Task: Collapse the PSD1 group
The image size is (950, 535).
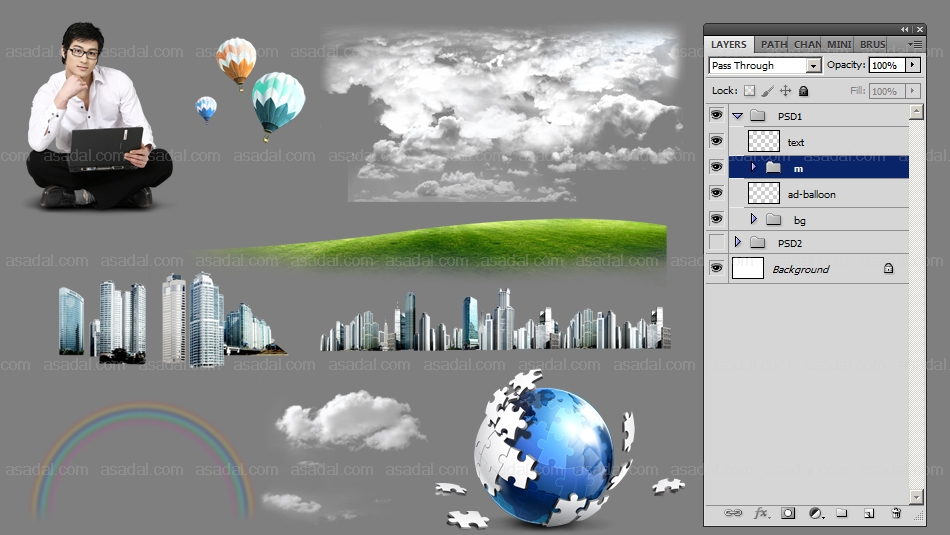Action: click(x=738, y=115)
